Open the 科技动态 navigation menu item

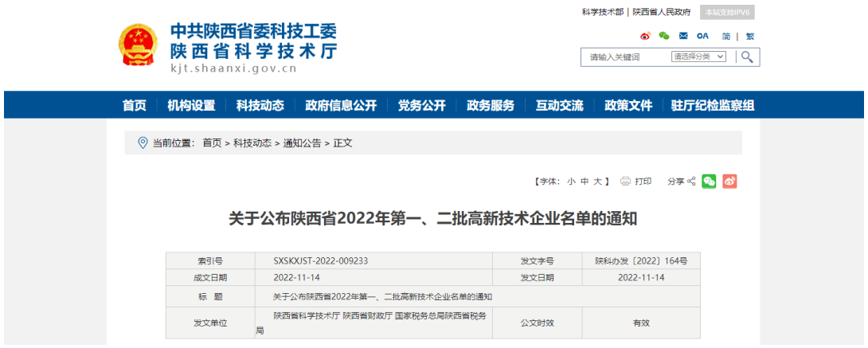pos(260,105)
